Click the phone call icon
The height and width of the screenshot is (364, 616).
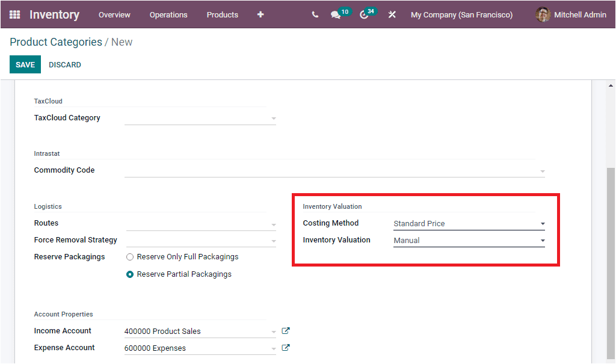pos(315,14)
